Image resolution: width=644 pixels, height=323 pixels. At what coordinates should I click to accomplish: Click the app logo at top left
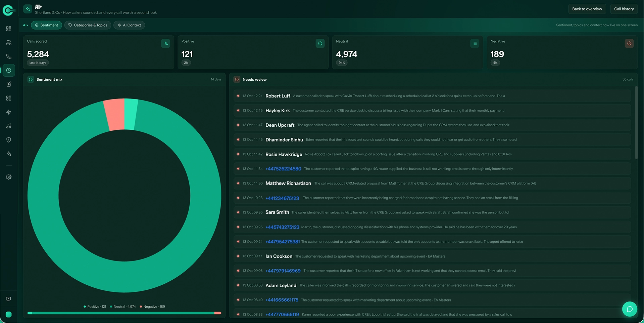pyautogui.click(x=9, y=10)
